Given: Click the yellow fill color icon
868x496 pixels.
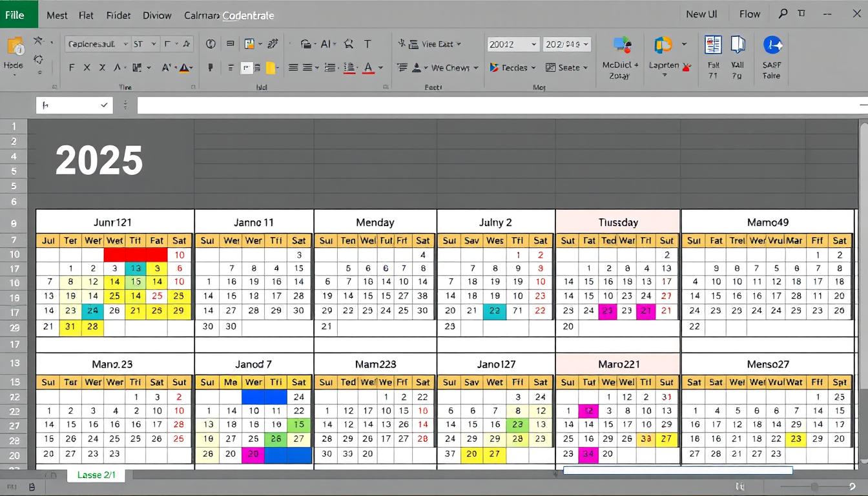Looking at the screenshot, I should pyautogui.click(x=271, y=68).
